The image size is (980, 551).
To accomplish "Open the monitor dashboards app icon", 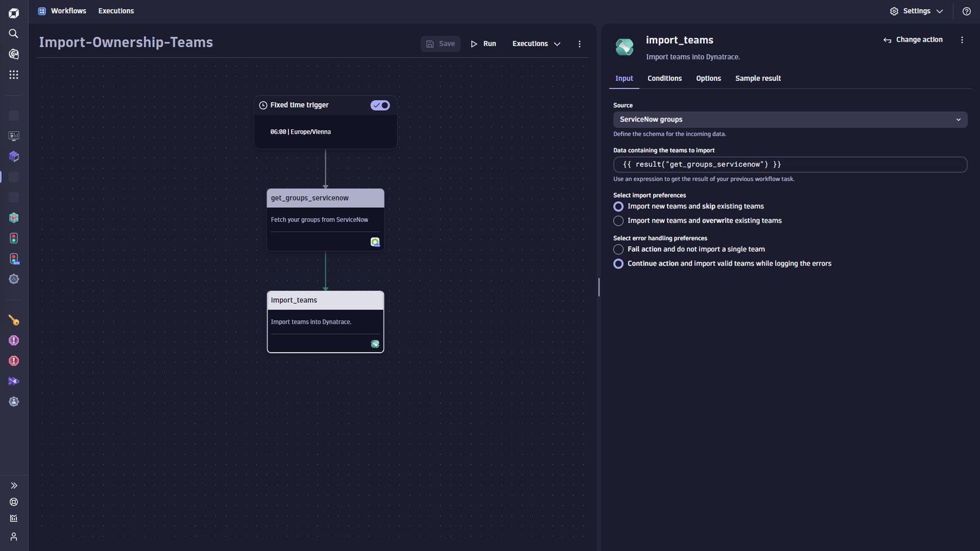I will click(x=13, y=136).
